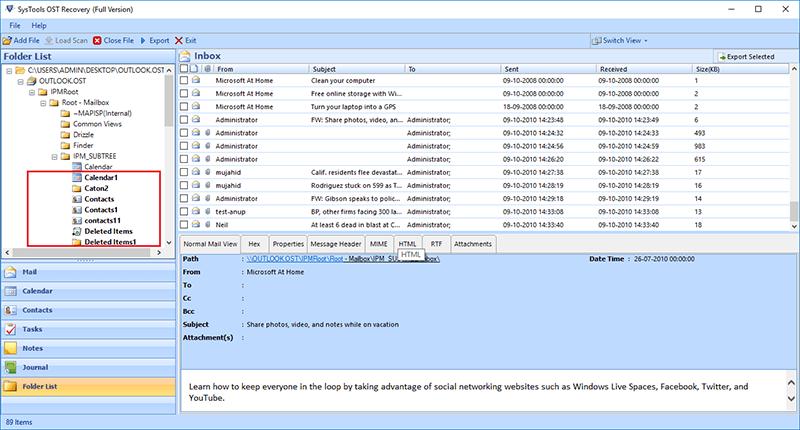Sort by the Size(KB) column header
This screenshot has height=430, width=800.
[x=740, y=69]
